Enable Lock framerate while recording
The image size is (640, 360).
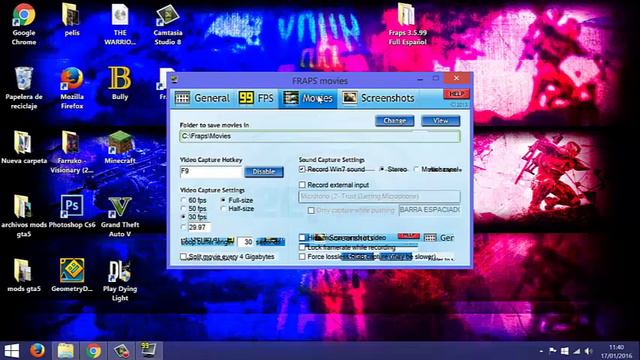tap(302, 247)
